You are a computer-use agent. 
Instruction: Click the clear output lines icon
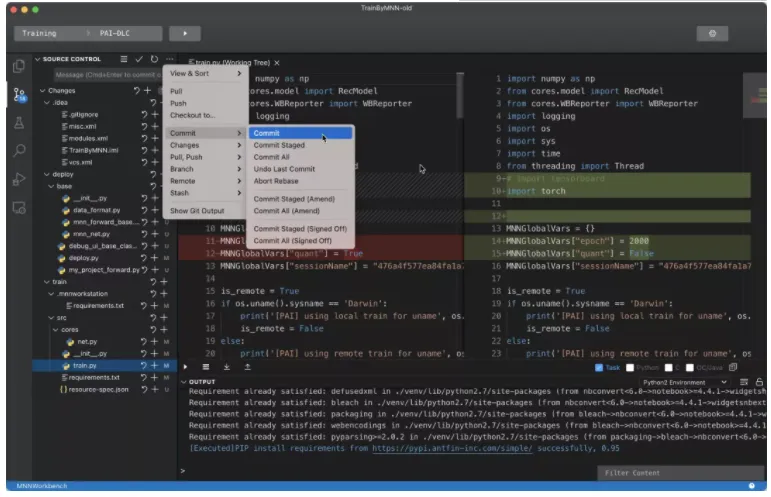coord(744,382)
